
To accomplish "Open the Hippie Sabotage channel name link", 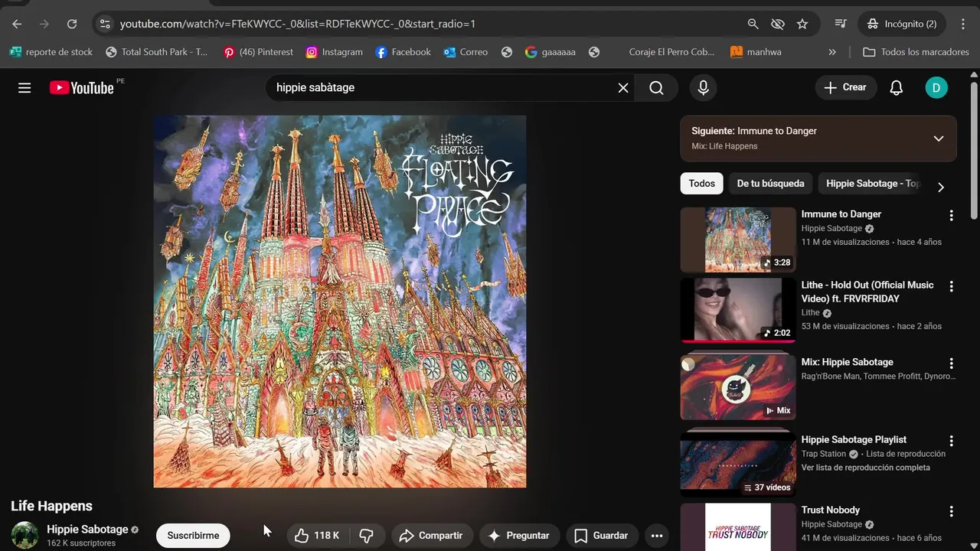I will point(87,530).
